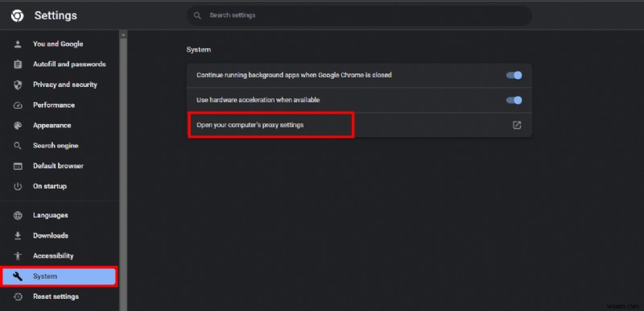Click 'Continue running background apps' label text
644x311 pixels.
coord(294,75)
